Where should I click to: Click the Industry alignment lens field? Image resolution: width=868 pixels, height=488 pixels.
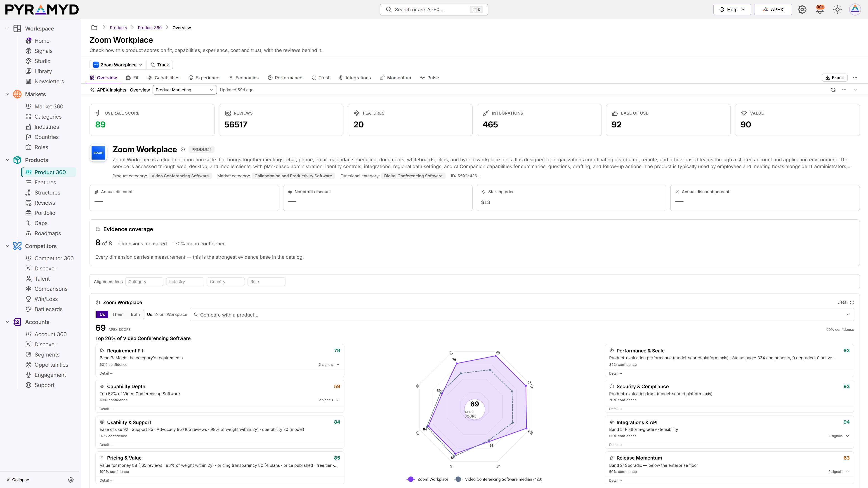point(185,282)
